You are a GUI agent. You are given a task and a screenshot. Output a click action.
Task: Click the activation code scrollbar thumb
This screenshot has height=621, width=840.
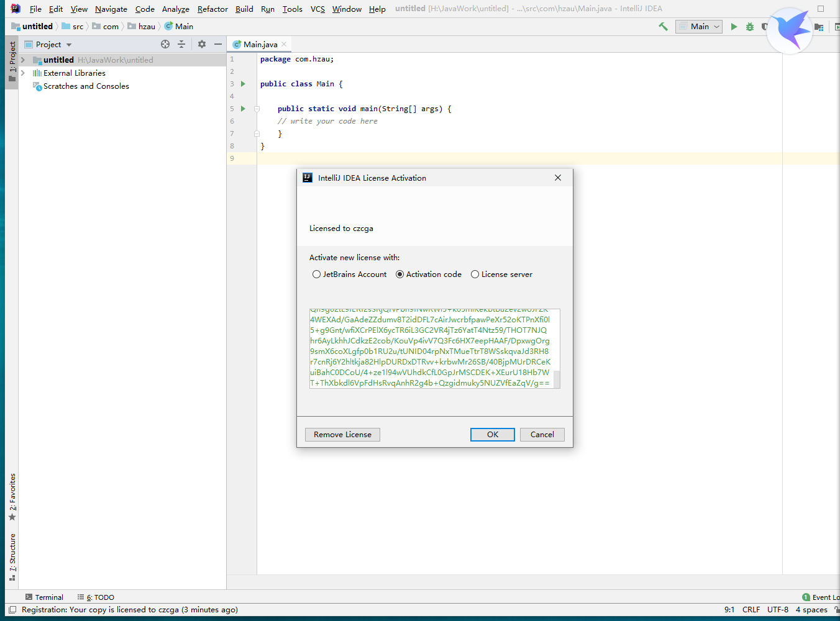click(x=557, y=379)
